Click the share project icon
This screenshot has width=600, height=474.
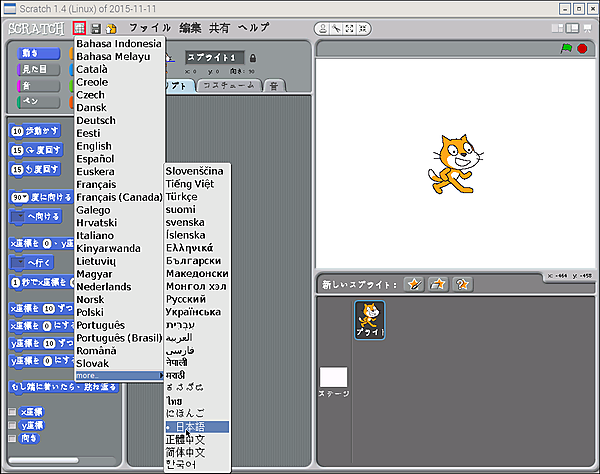pyautogui.click(x=111, y=28)
